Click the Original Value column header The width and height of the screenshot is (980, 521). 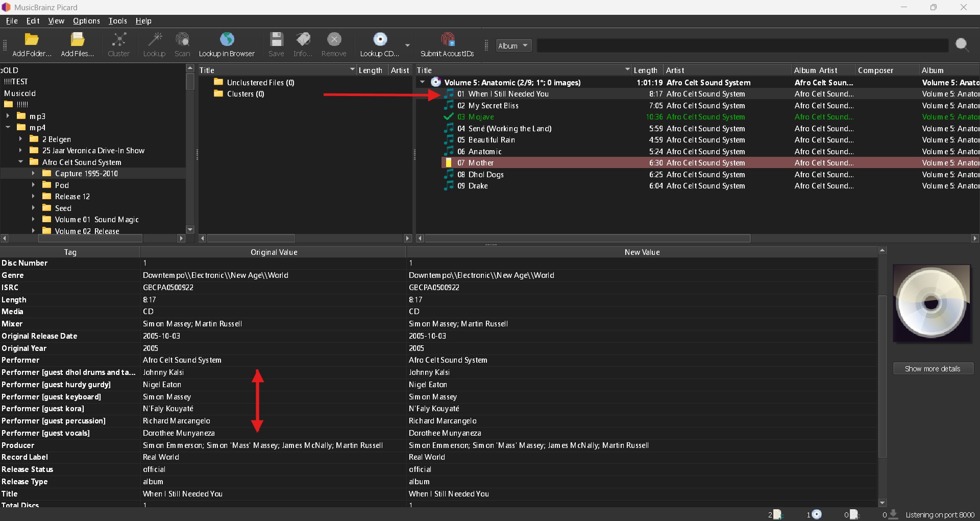[x=273, y=252]
